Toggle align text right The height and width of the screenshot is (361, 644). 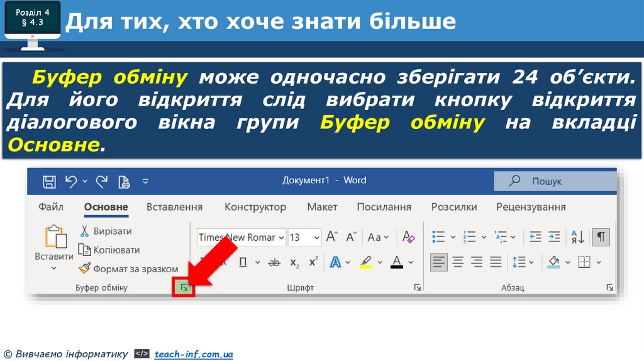[477, 262]
